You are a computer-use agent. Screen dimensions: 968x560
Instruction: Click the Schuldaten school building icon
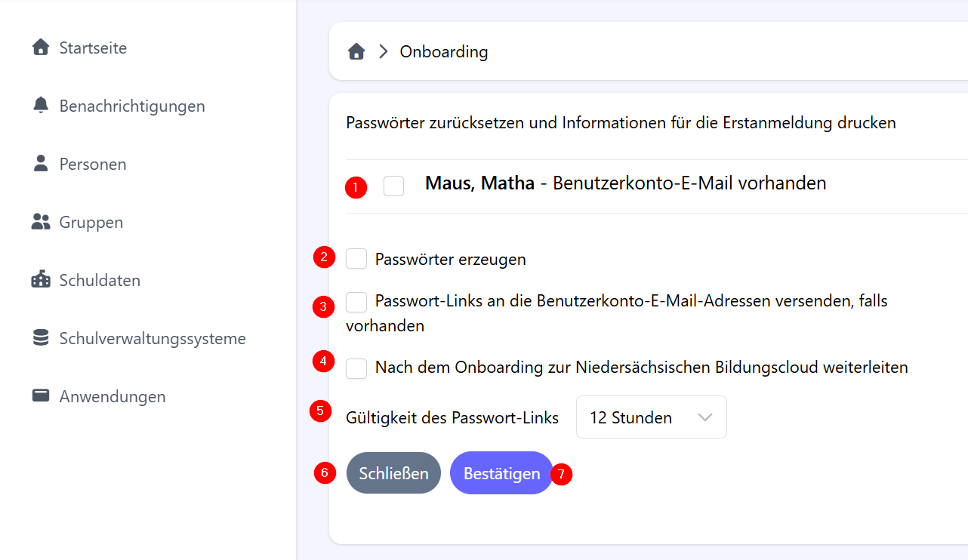41,280
